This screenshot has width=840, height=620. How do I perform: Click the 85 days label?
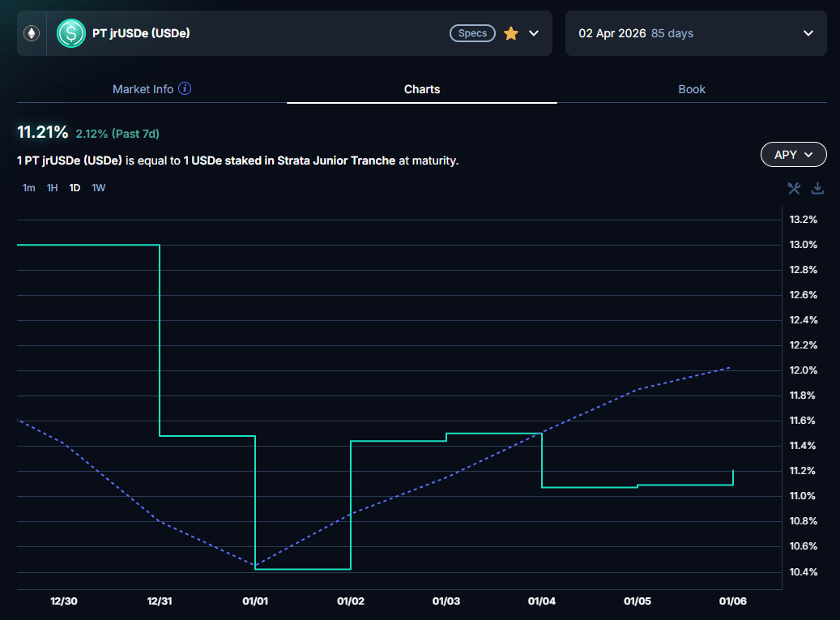point(672,33)
